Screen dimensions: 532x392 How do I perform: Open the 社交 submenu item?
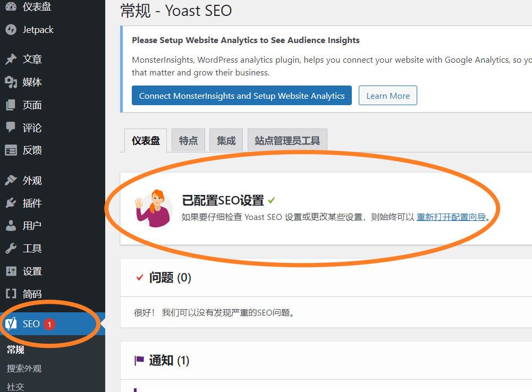15,387
